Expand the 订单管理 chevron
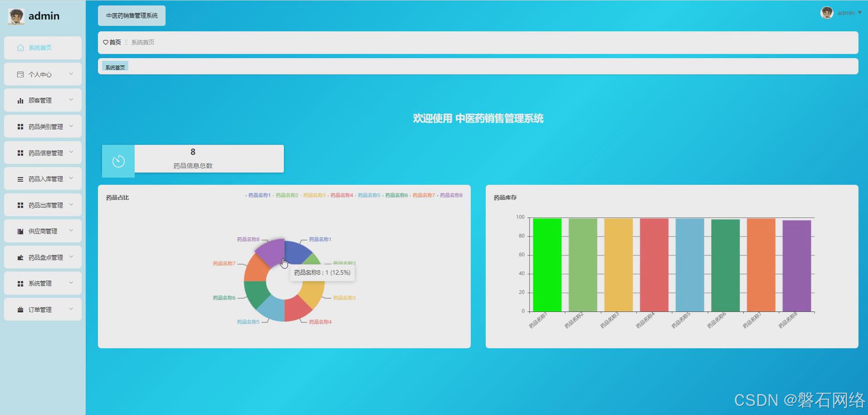This screenshot has width=868, height=415. (x=71, y=309)
